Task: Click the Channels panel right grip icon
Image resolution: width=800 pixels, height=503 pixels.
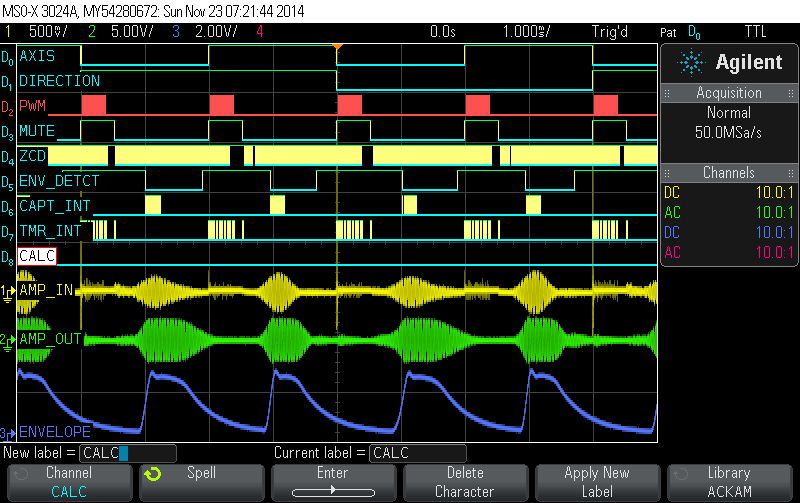Action: [791, 173]
